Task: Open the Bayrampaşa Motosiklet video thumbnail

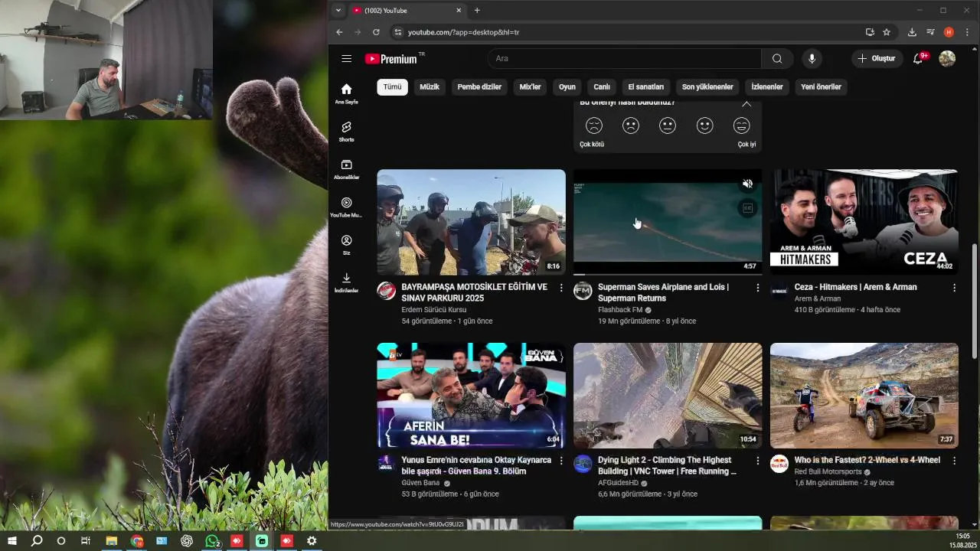Action: (471, 222)
